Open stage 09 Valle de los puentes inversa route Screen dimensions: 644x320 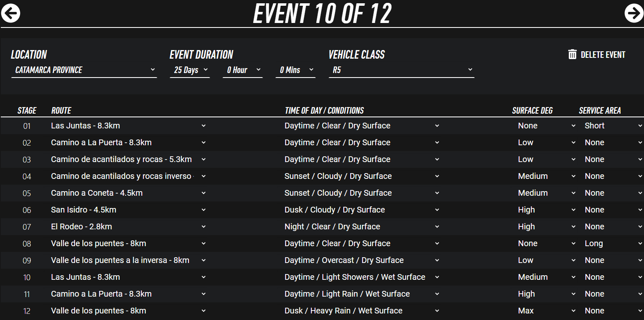point(128,261)
